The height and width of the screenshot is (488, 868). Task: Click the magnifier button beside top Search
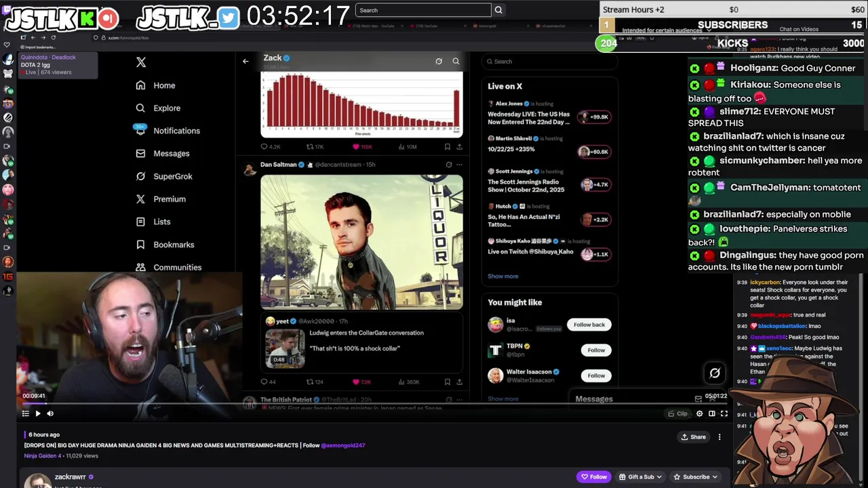[x=498, y=10]
